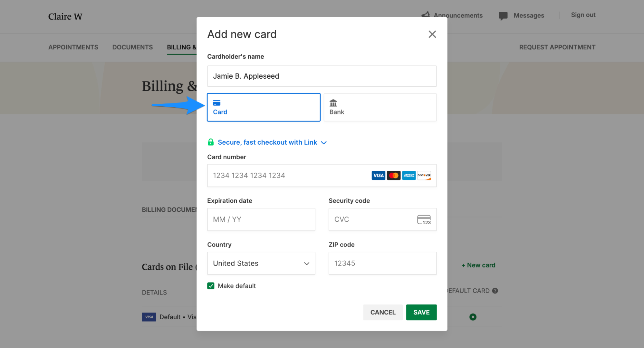Click the Visa icon in Cards on File
Screen dimensions: 644x348
pos(149,317)
